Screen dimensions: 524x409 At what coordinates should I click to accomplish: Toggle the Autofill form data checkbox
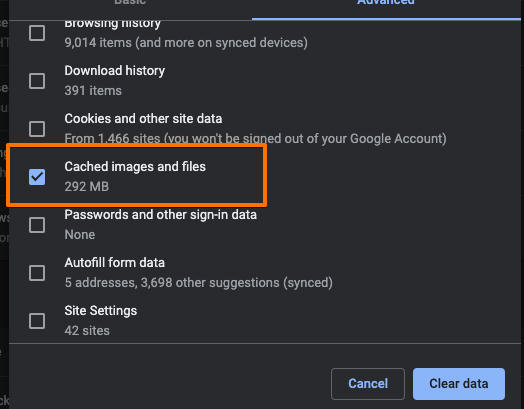click(x=37, y=273)
